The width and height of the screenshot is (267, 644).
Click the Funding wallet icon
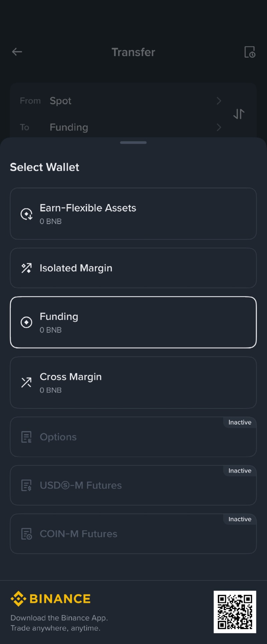point(26,322)
